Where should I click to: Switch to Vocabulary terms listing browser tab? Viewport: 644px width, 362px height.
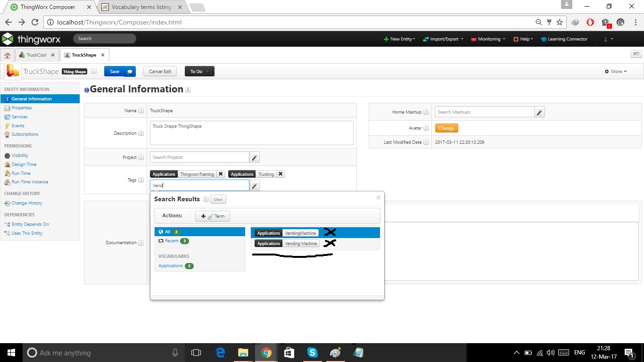click(142, 7)
